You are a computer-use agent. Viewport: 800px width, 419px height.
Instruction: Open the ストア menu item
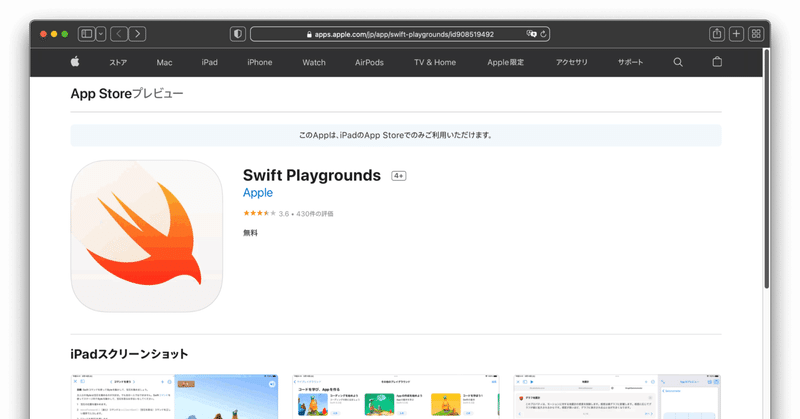[118, 62]
